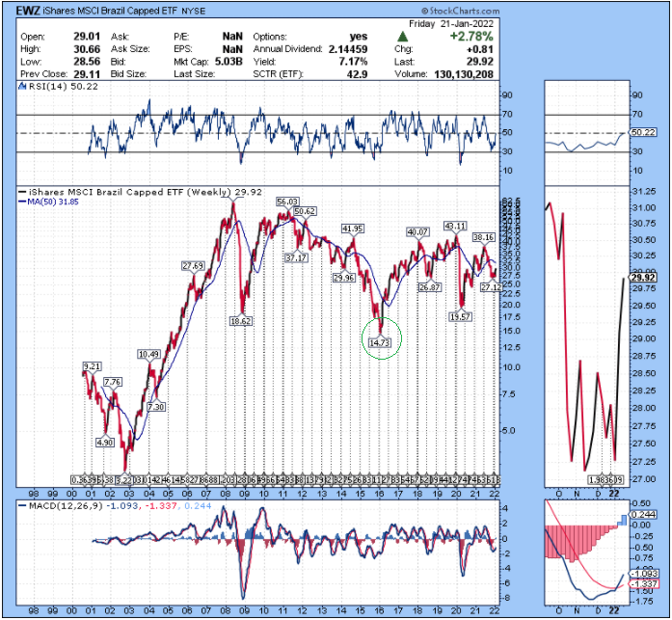Click the 9.21 price label

click(x=93, y=366)
